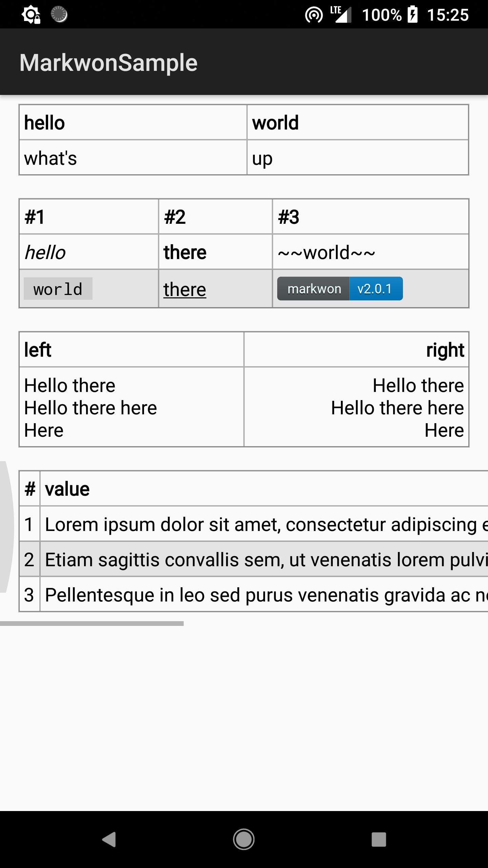The image size is (488, 868).
Task: Open recent apps with the square button
Action: (x=379, y=840)
